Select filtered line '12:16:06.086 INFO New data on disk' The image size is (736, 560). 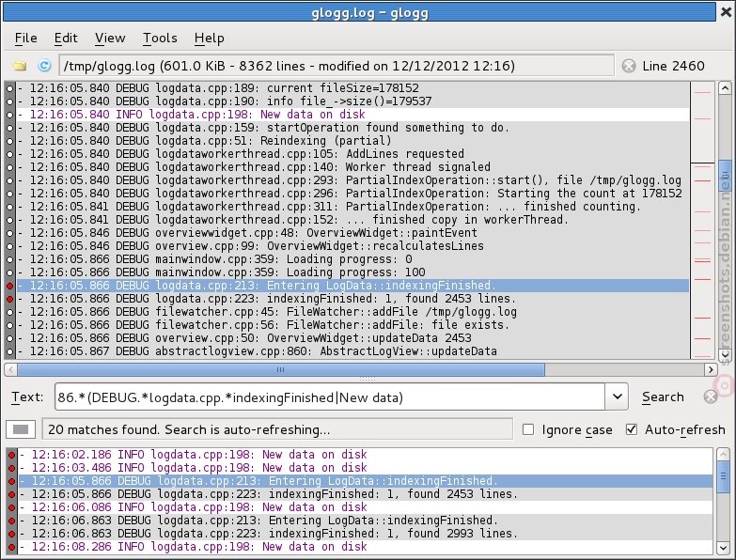[x=366, y=507]
